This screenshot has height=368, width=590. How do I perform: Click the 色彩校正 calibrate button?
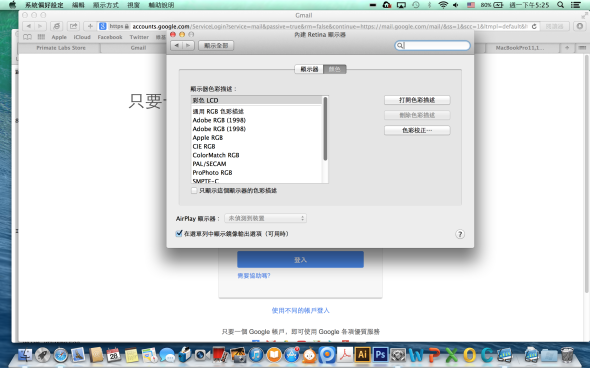coord(417,130)
